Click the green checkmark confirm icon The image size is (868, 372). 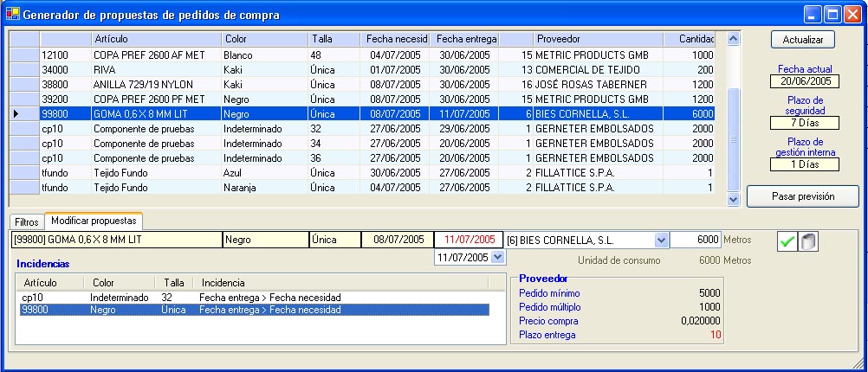pos(787,243)
